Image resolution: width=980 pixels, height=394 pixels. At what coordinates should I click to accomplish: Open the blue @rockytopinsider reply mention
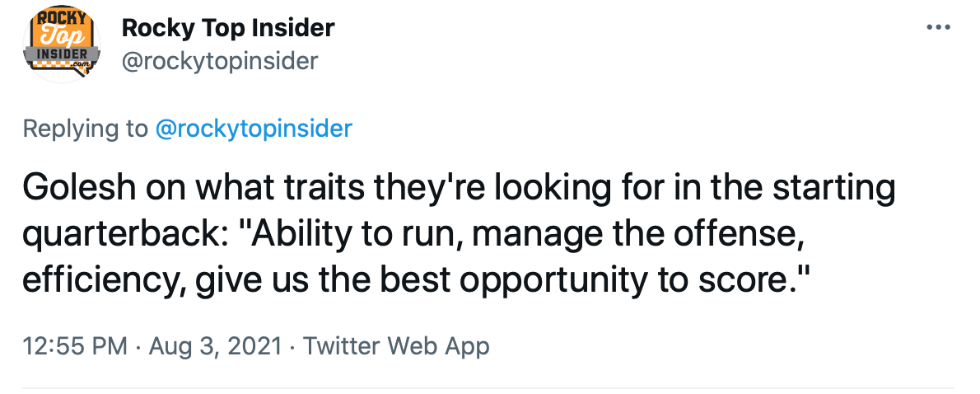click(254, 129)
